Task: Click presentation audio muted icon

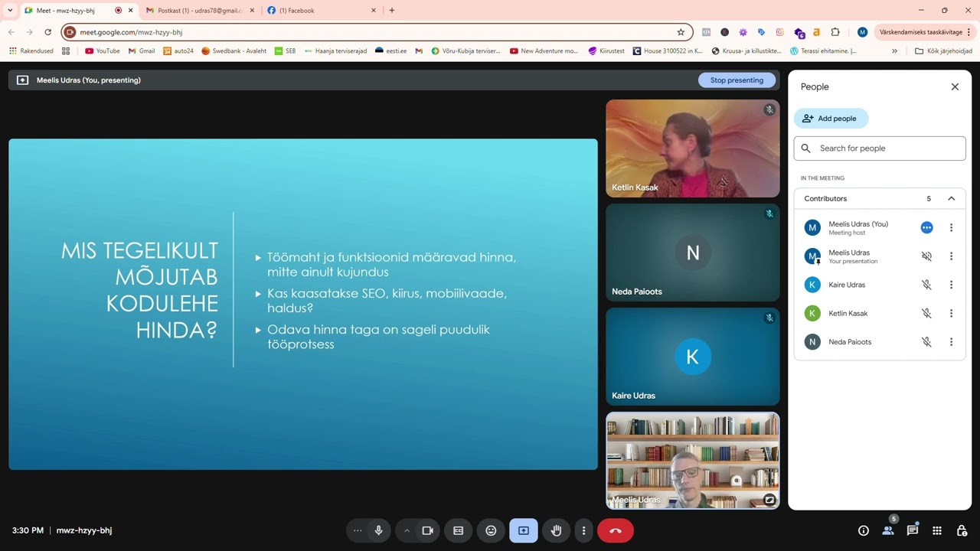Action: coord(926,256)
